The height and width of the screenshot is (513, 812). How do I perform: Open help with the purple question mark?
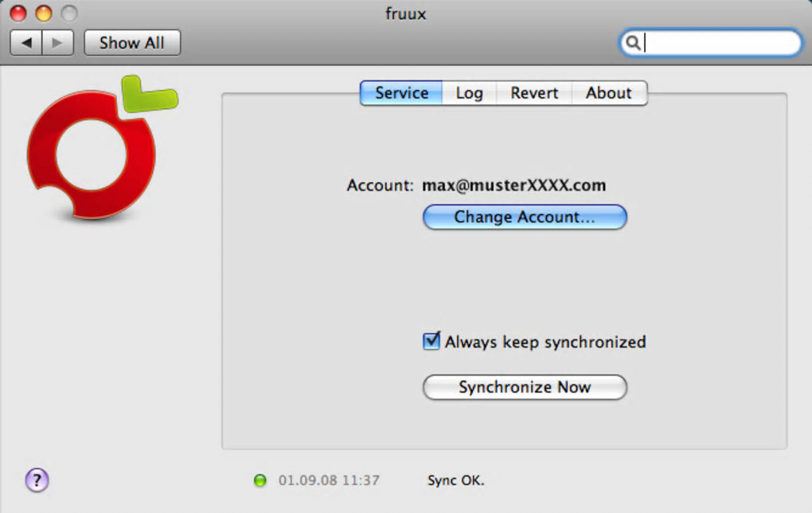[x=37, y=480]
